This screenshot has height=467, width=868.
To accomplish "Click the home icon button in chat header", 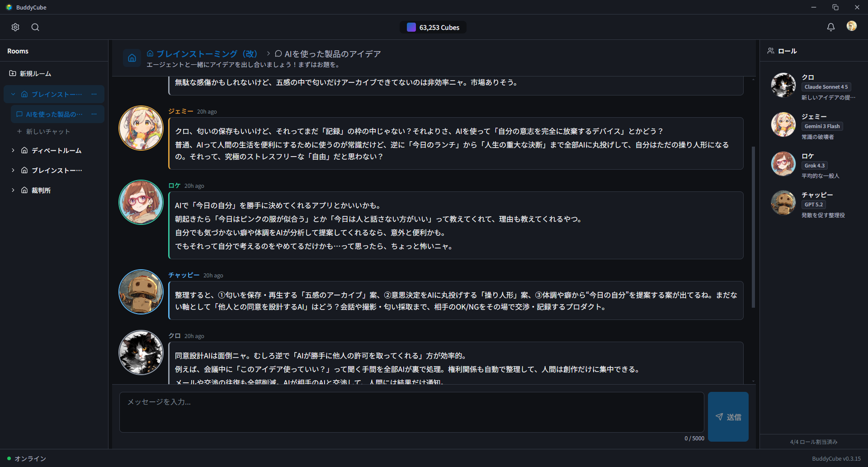I will [x=132, y=58].
